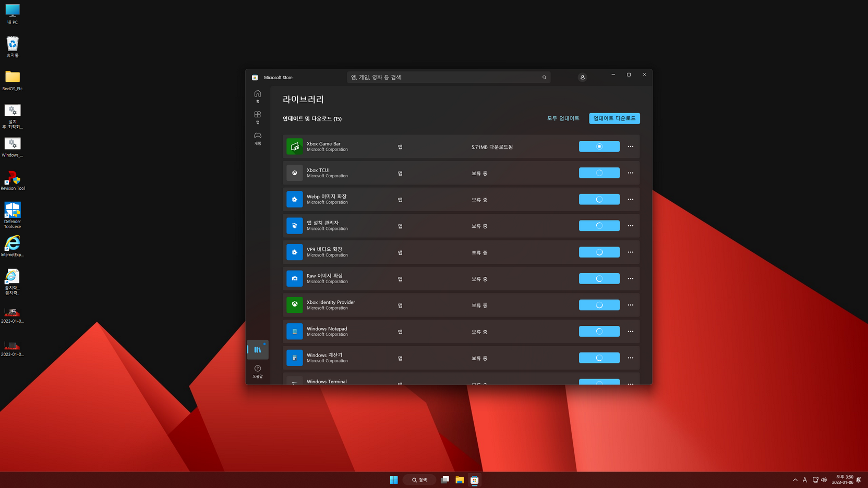The width and height of the screenshot is (868, 488).
Task: Open more options for VP9 비디오 확장
Action: (631, 252)
